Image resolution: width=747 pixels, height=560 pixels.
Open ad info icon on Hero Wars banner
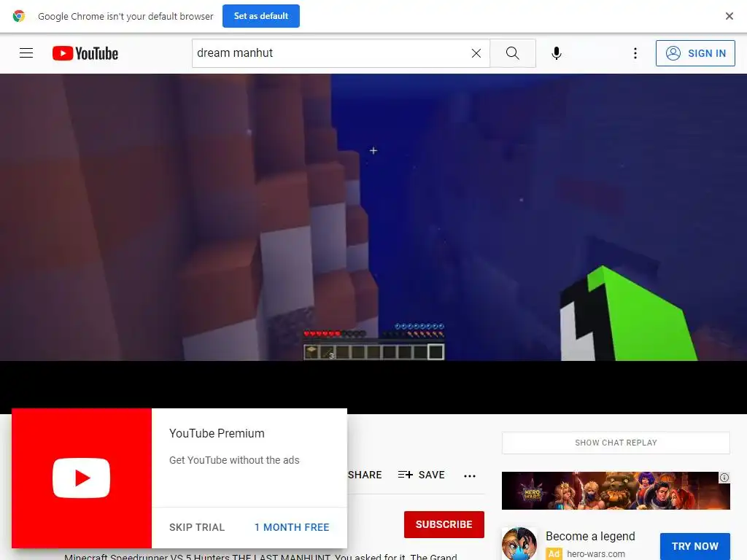click(x=724, y=477)
